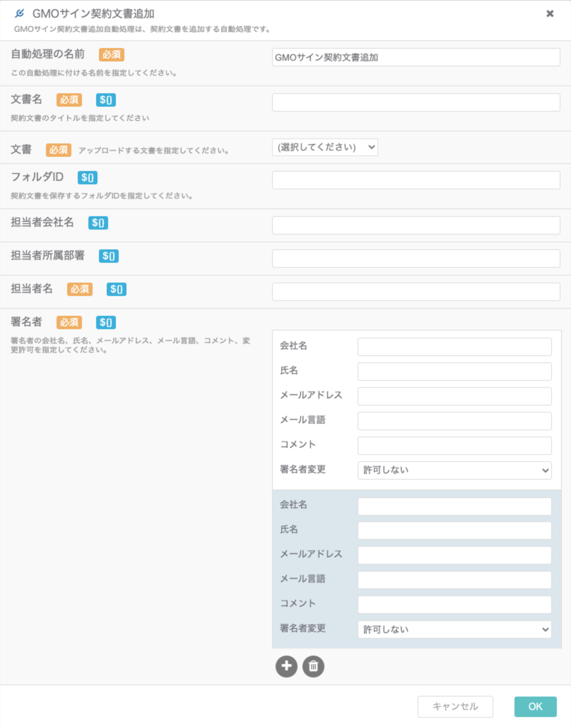Image resolution: width=571 pixels, height=728 pixels.
Task: Close the dialog with the X icon
Action: (550, 13)
